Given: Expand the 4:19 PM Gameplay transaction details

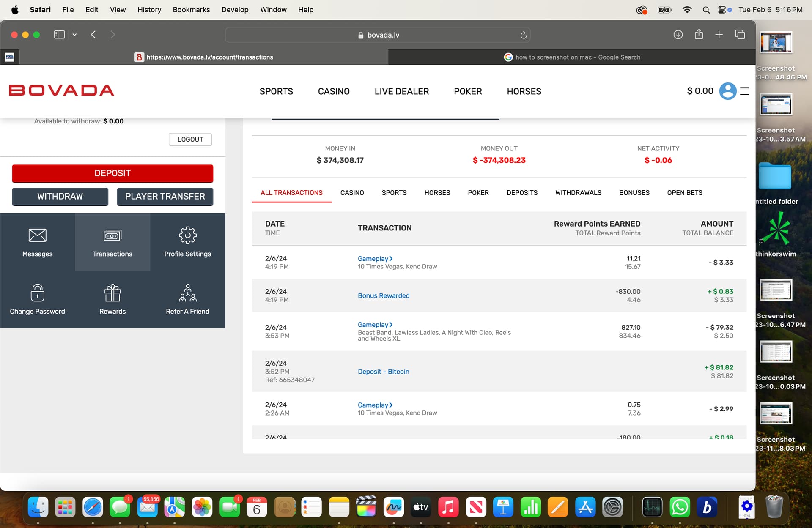Looking at the screenshot, I should click(375, 258).
